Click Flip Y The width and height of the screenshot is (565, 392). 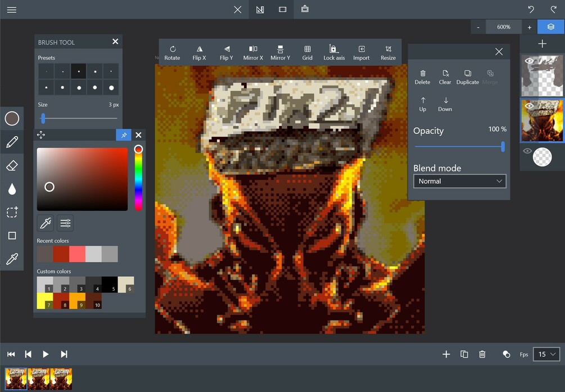click(x=227, y=53)
